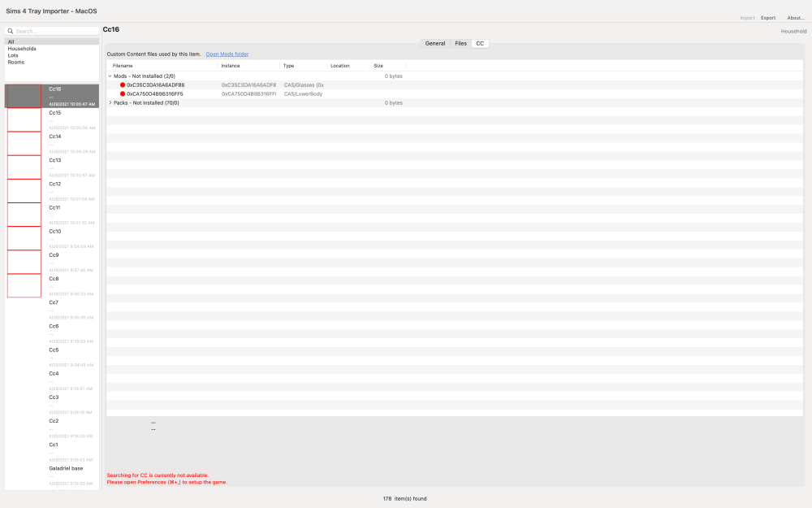
Task: Select the Cc1 list entry
Action: click(x=52, y=452)
